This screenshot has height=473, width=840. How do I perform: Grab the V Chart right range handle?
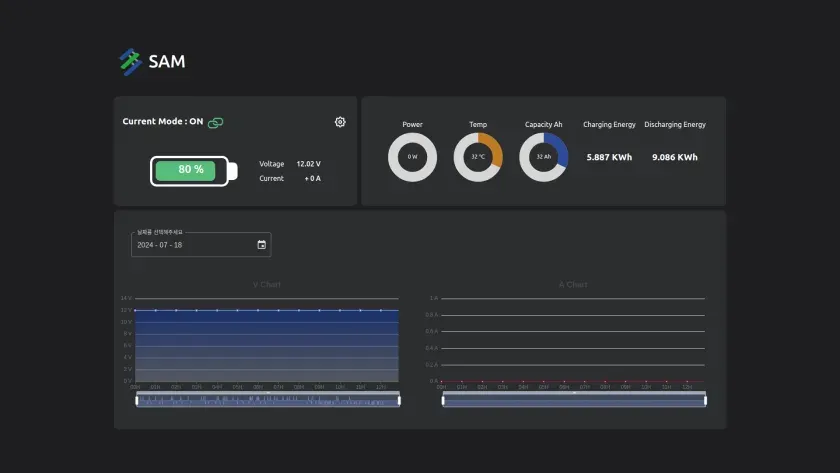[x=399, y=400]
